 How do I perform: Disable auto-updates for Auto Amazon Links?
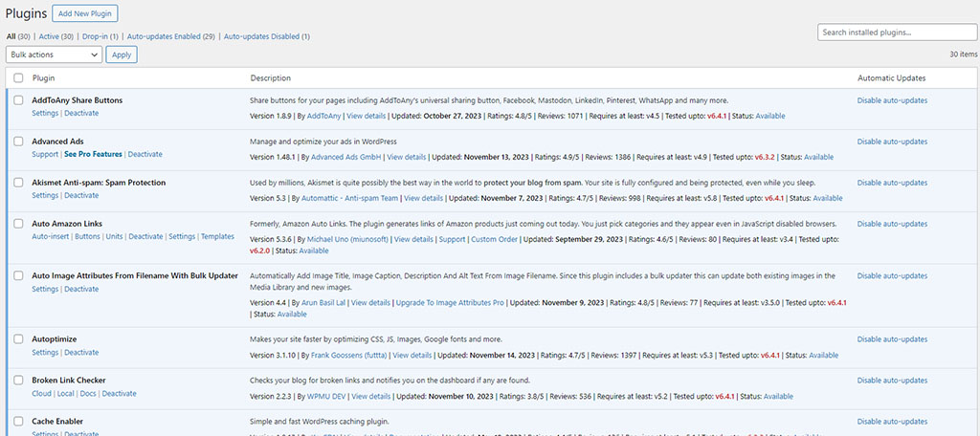click(x=892, y=224)
